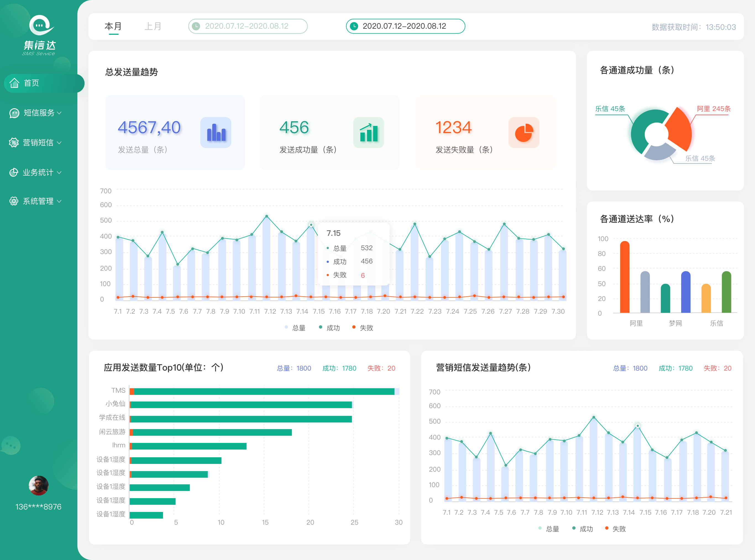Click the 456 发送成功量 value

(x=294, y=128)
